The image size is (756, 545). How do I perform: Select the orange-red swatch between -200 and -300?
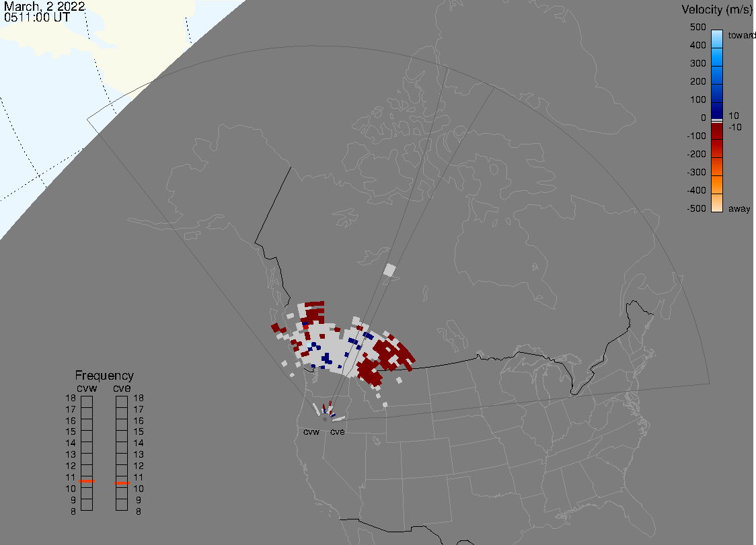717,167
